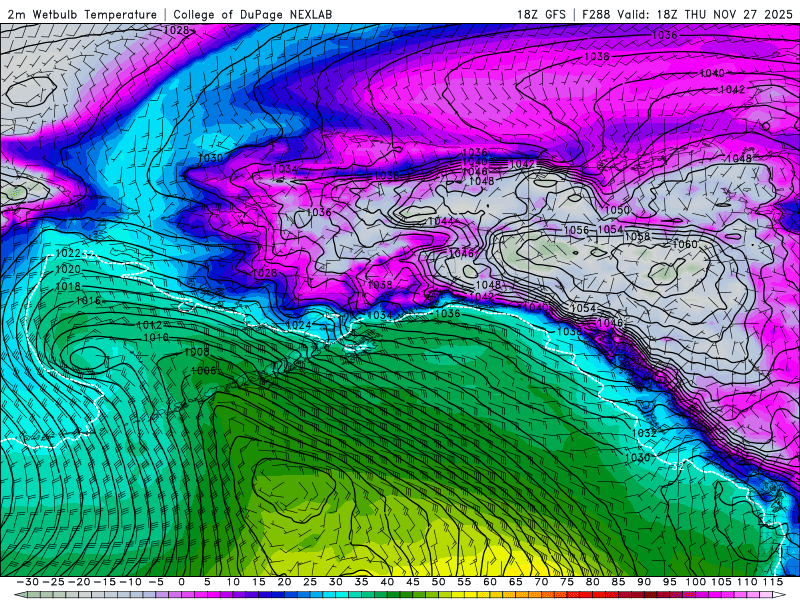Click the 'THU NOV 27 2025' valid date text
Image resolution: width=800 pixels, height=600 pixels.
[x=738, y=15]
